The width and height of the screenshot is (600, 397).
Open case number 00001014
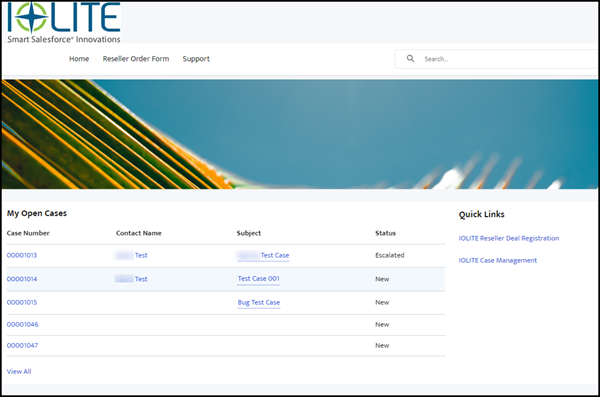[22, 279]
